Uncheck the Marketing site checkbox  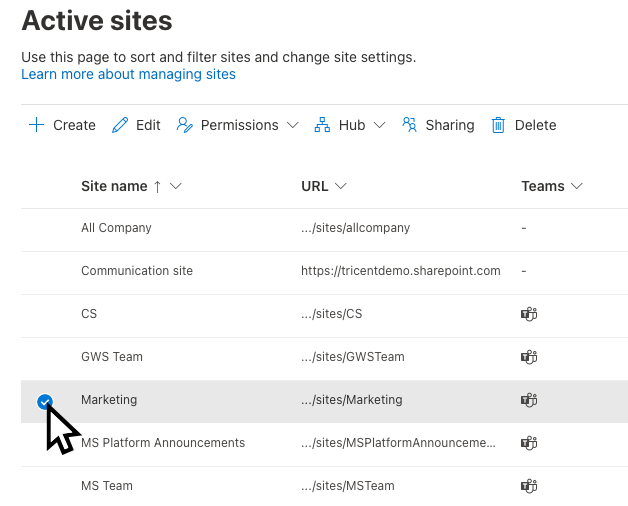pos(44,401)
